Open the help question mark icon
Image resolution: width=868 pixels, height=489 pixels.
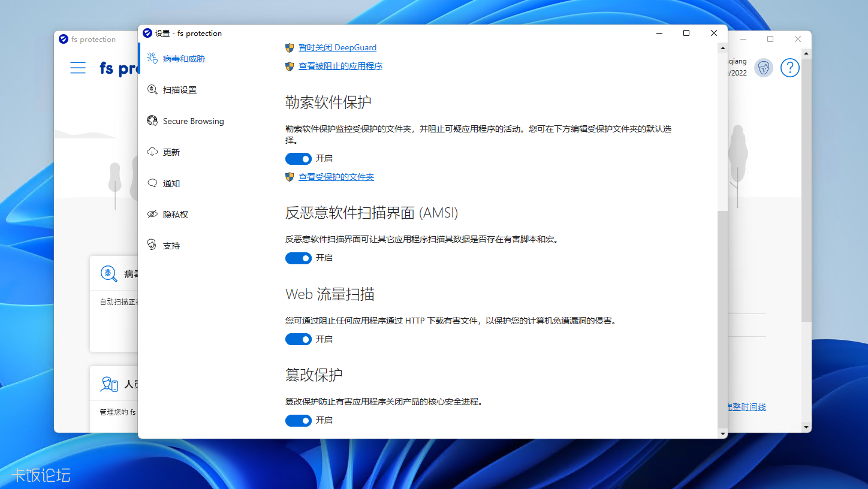point(790,68)
